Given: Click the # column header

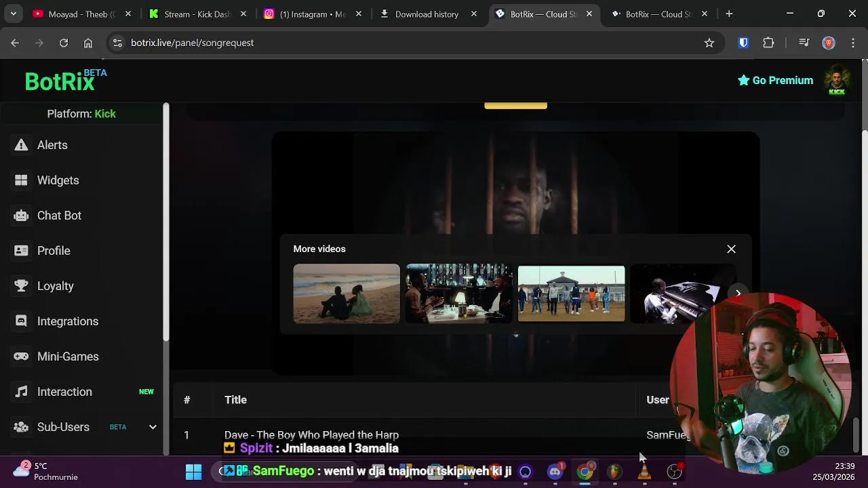Looking at the screenshot, I should 186,400.
